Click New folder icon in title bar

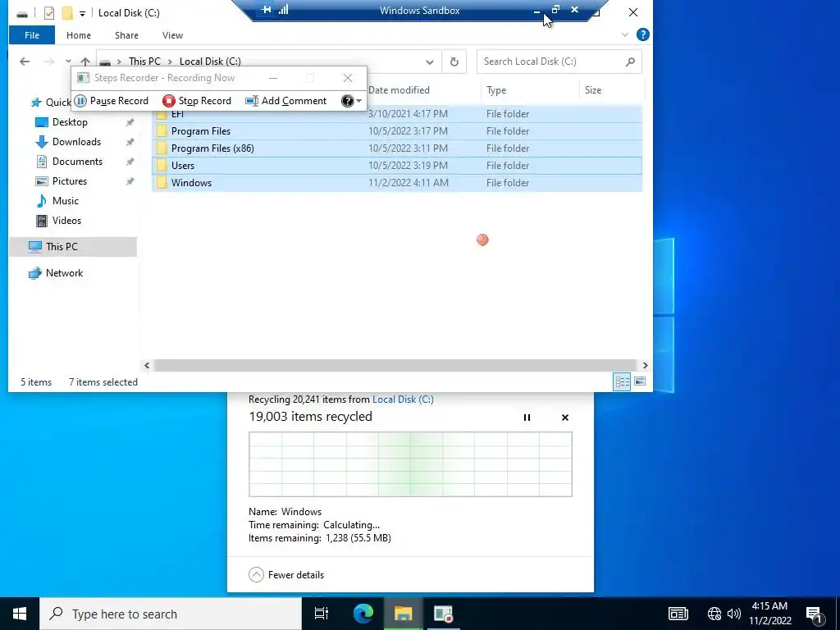tap(67, 13)
